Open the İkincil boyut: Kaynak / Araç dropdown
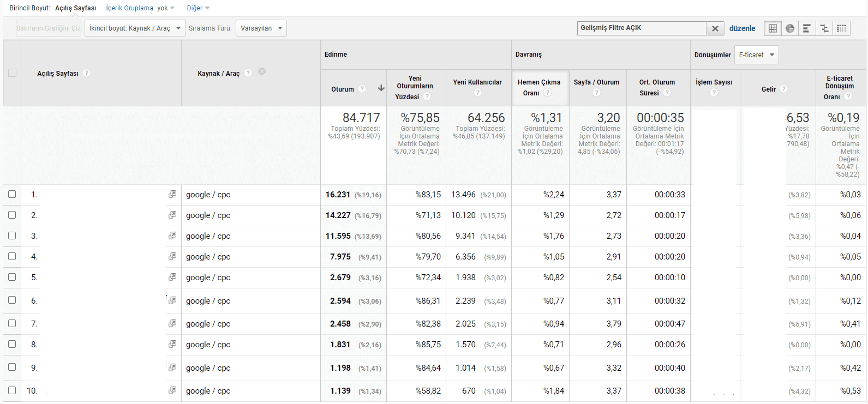This screenshot has height=404, width=868. (135, 28)
